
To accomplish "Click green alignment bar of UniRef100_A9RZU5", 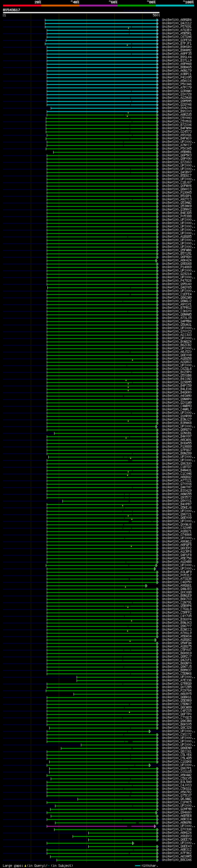I will pyautogui.click(x=103, y=115).
